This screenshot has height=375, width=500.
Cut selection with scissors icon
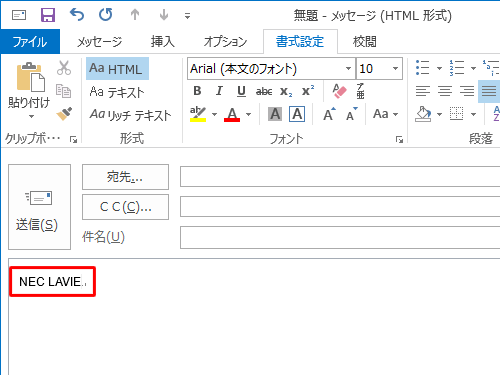64,68
